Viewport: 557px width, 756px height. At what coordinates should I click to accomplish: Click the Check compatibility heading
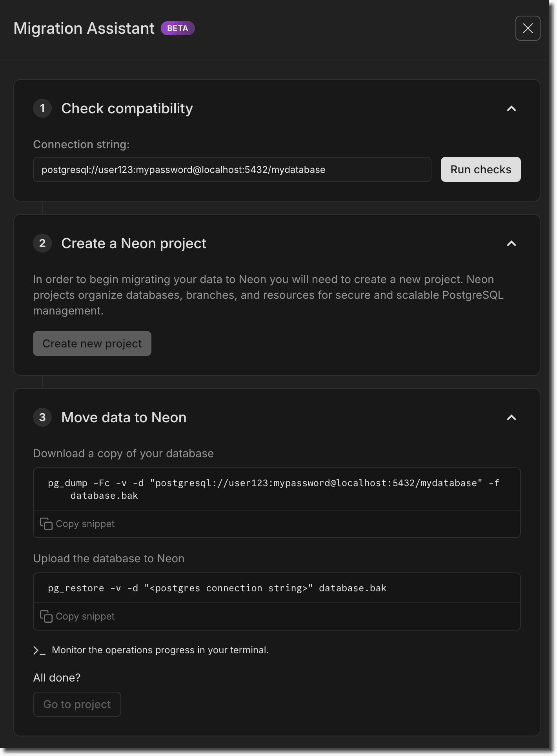coord(127,109)
